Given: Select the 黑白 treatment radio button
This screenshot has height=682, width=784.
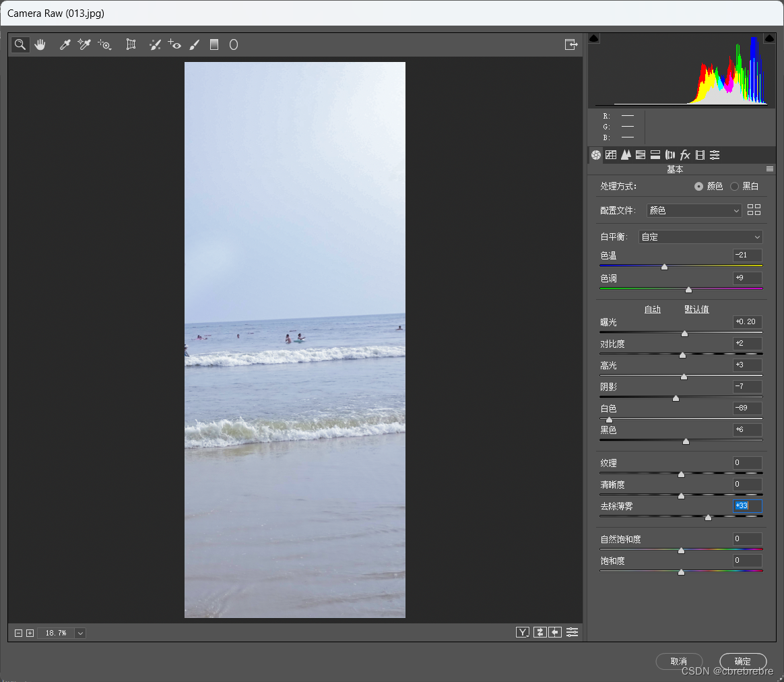Looking at the screenshot, I should click(734, 186).
